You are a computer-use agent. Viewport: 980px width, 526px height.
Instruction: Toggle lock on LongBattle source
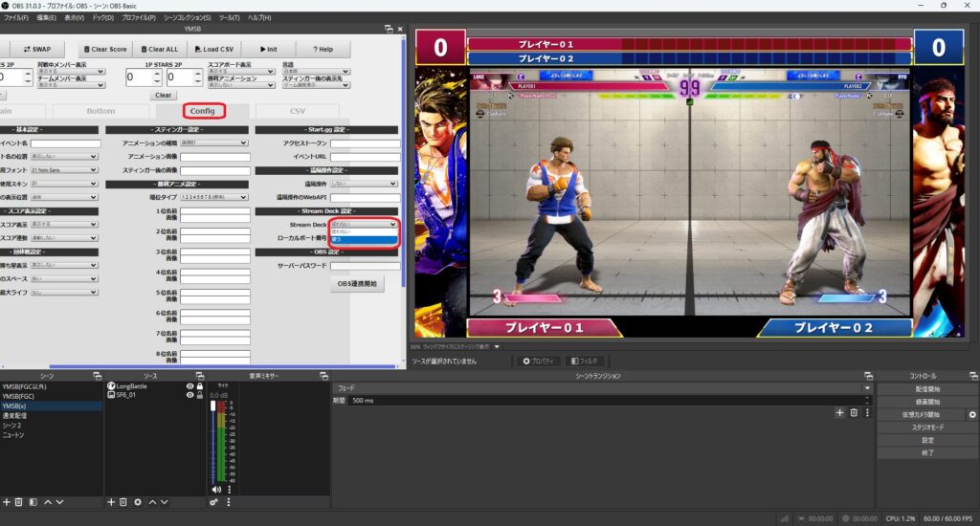tap(200, 386)
